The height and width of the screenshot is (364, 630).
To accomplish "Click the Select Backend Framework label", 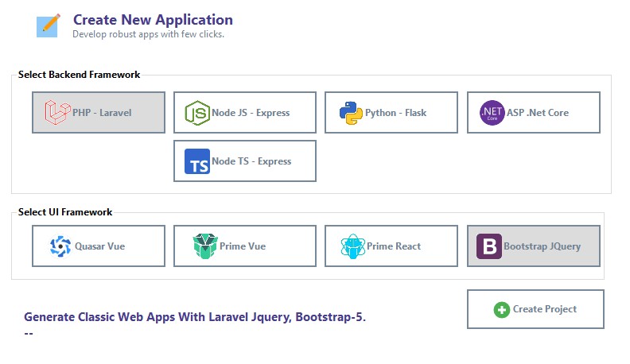I will (x=80, y=75).
